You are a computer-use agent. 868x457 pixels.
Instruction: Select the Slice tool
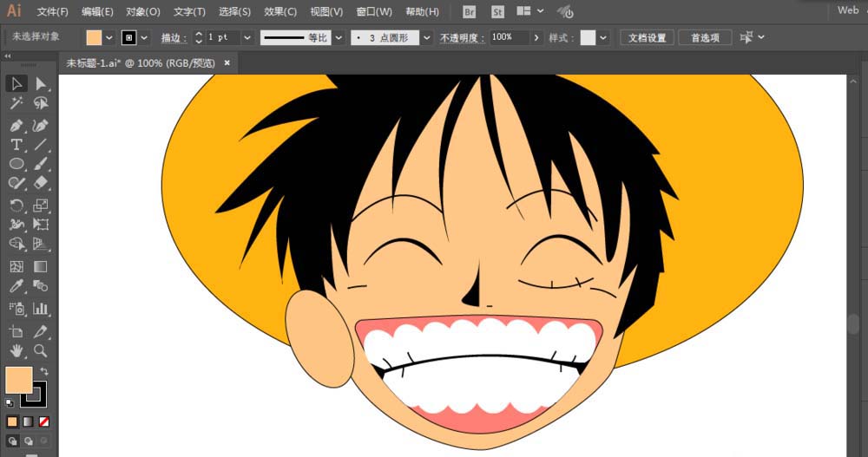(41, 331)
